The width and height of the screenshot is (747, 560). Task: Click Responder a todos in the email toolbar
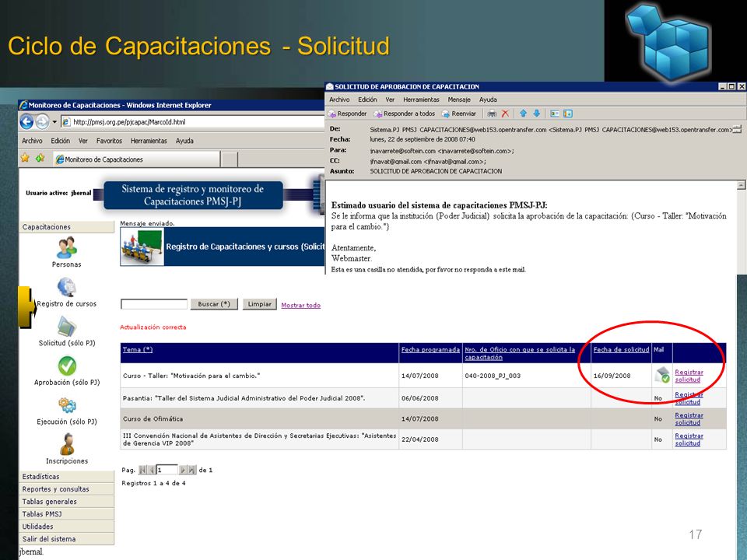click(405, 114)
